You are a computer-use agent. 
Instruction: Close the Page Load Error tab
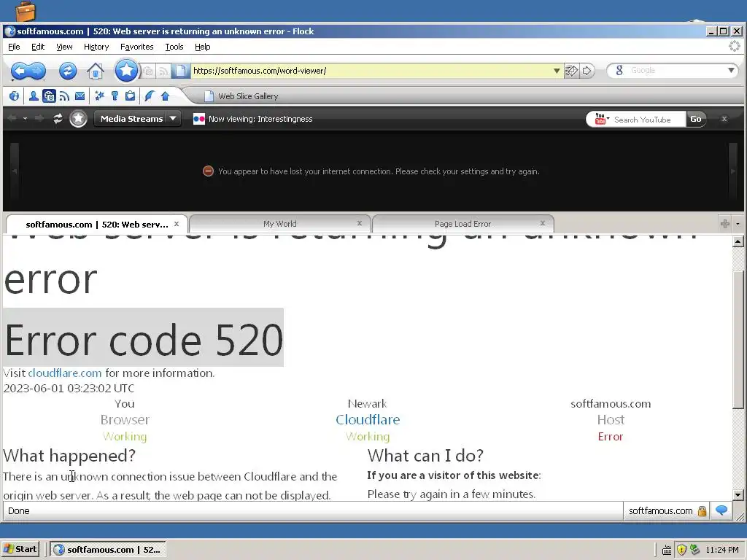(x=542, y=223)
